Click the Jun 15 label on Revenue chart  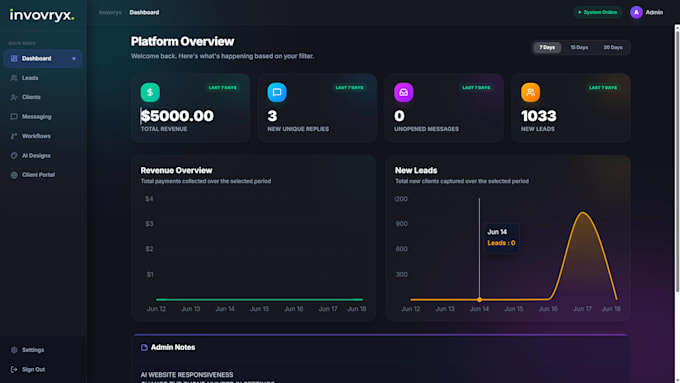pos(259,309)
